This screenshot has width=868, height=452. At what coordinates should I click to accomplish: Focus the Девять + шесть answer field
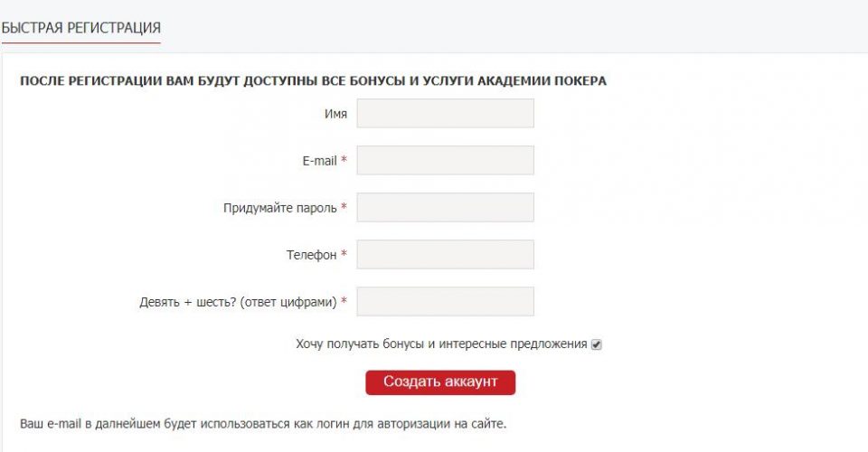pyautogui.click(x=445, y=302)
